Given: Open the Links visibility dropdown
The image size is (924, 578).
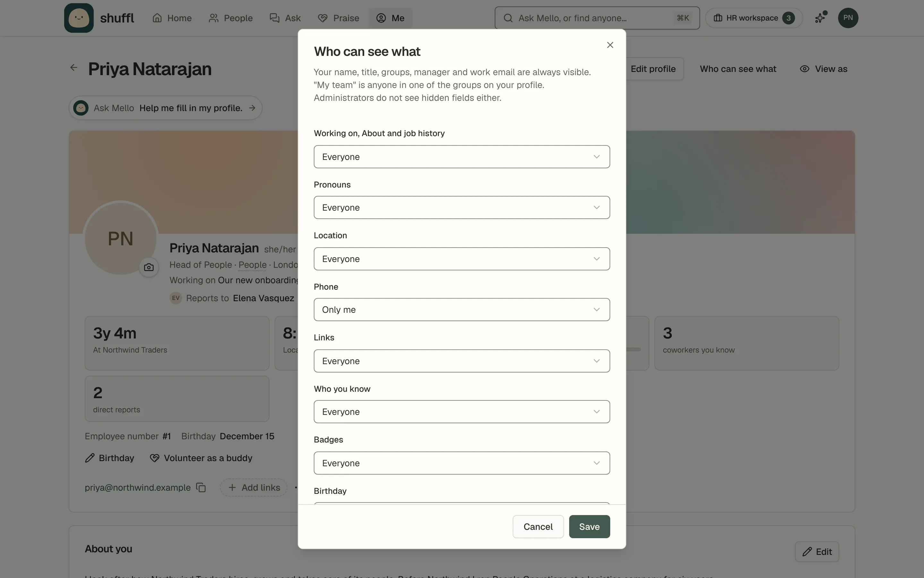Looking at the screenshot, I should click(x=462, y=361).
